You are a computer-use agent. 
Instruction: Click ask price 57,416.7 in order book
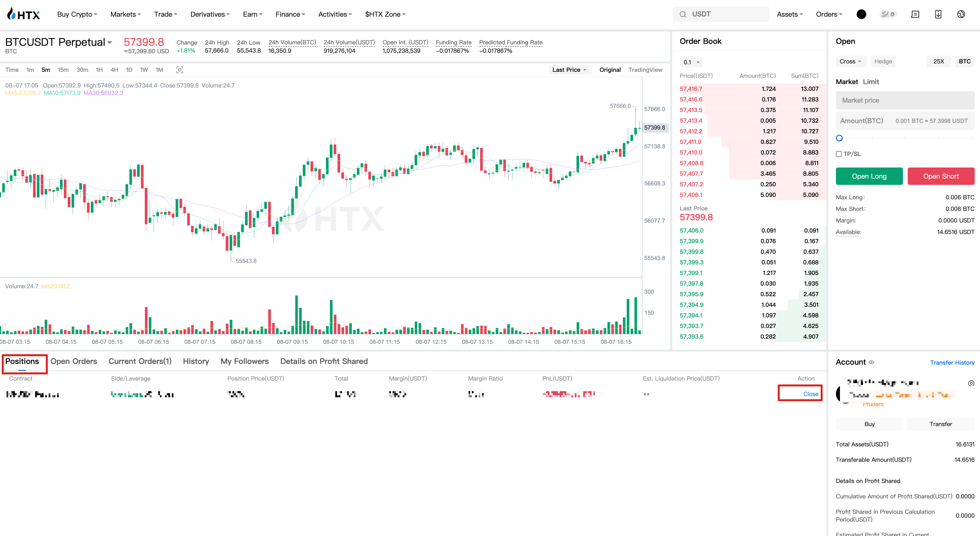(691, 89)
